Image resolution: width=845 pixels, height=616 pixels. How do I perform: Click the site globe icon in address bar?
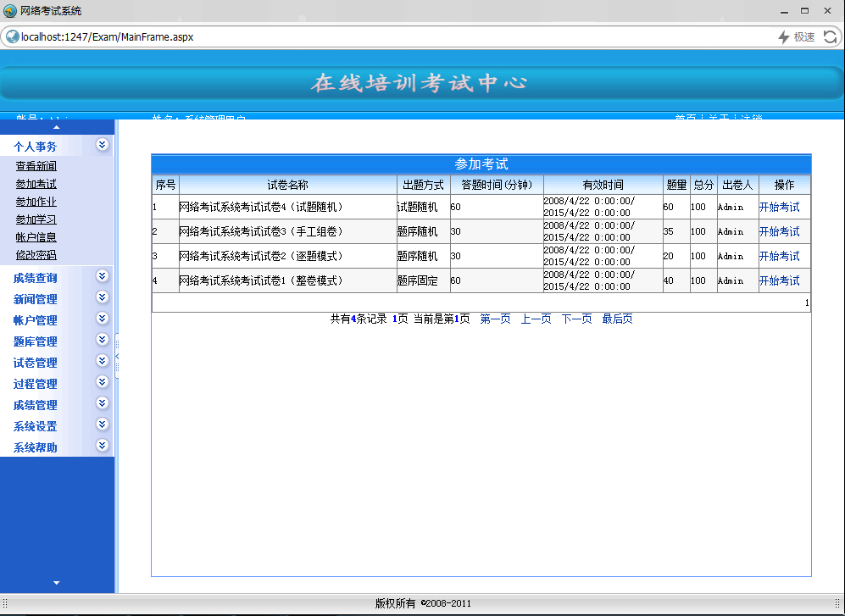coord(13,36)
